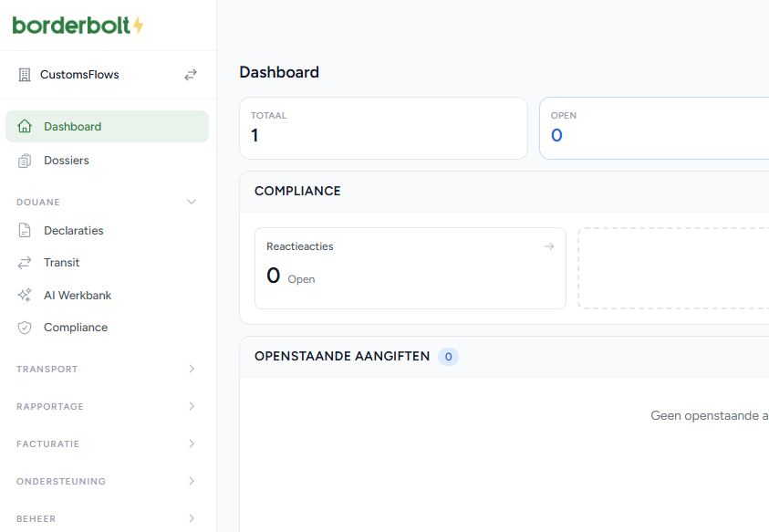
Task: Click the Transit arrows icon
Action: click(25, 263)
